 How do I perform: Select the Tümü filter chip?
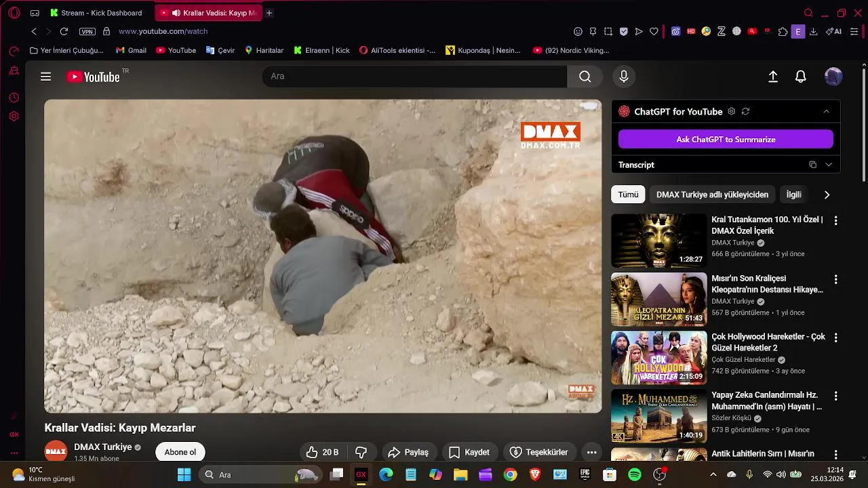pyautogui.click(x=628, y=195)
